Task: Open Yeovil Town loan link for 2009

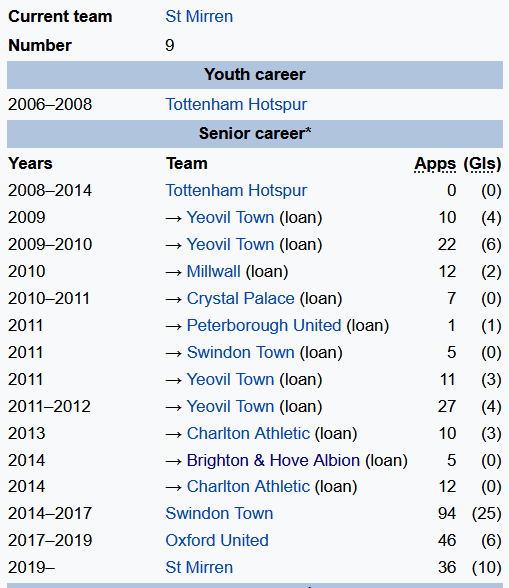Action: pos(230,217)
